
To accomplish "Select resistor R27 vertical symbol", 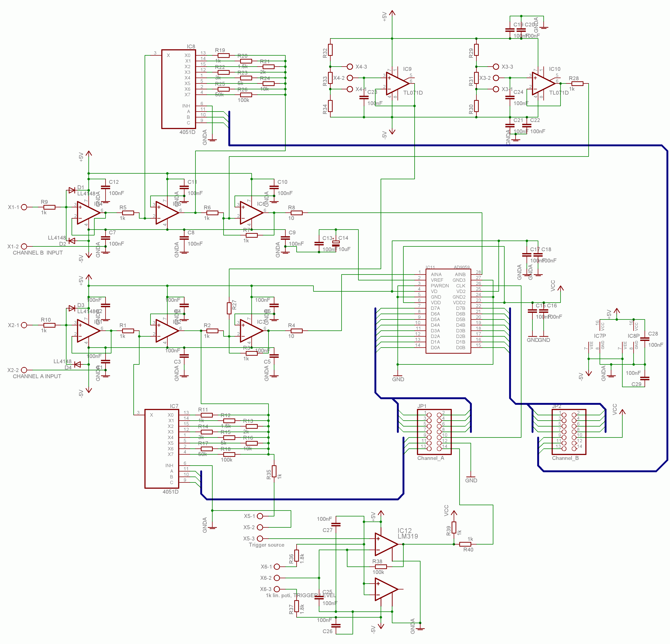I will 229,308.
